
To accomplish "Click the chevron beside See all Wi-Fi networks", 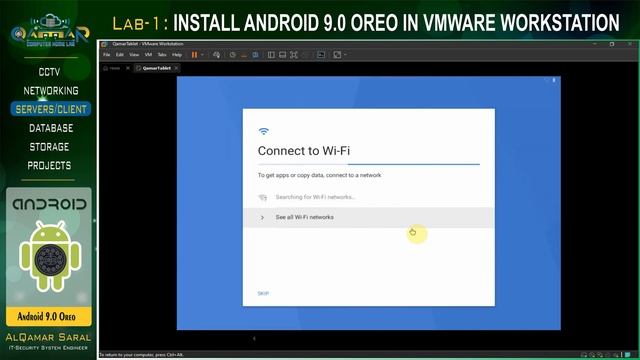I will (x=262, y=218).
